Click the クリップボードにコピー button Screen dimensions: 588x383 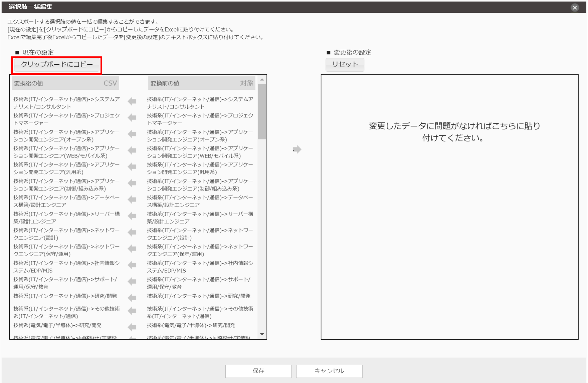point(57,65)
